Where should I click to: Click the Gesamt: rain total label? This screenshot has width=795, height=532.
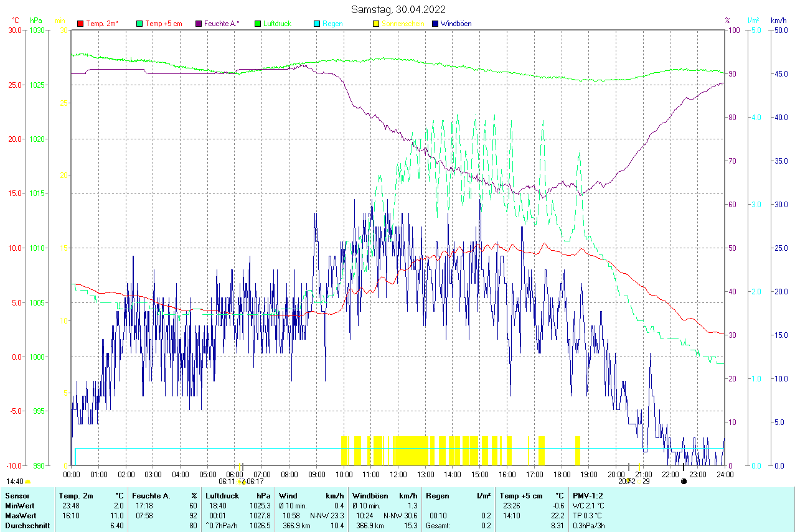(439, 526)
